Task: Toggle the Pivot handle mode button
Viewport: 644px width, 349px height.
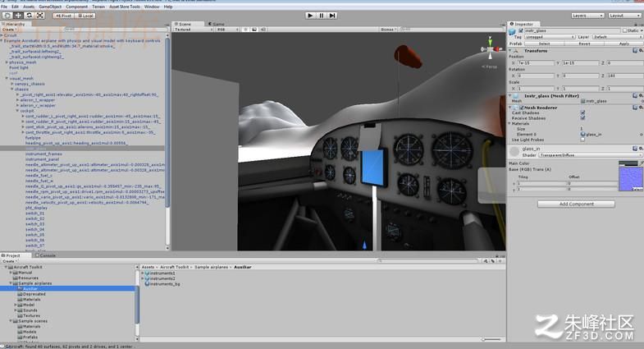Action: tap(63, 16)
